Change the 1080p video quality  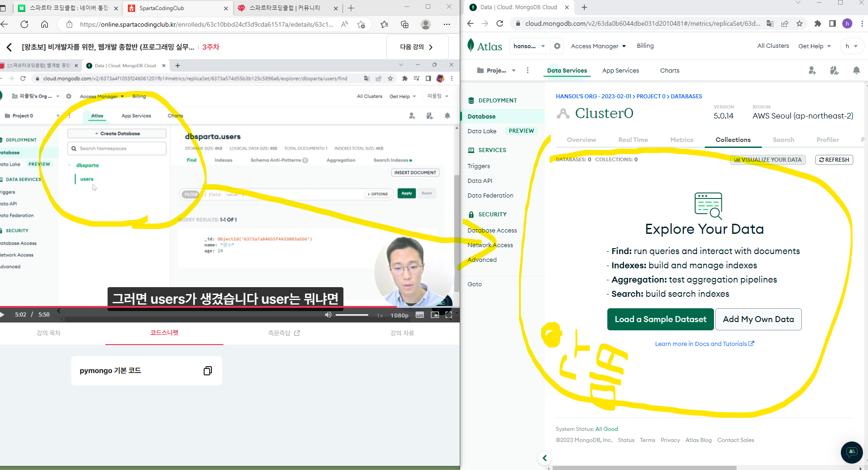(x=400, y=315)
